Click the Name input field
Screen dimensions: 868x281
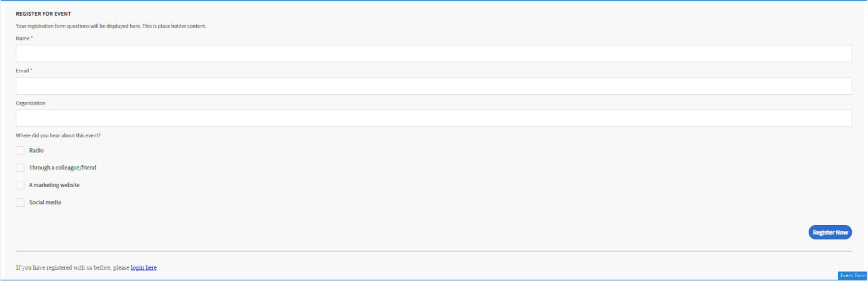pos(433,54)
